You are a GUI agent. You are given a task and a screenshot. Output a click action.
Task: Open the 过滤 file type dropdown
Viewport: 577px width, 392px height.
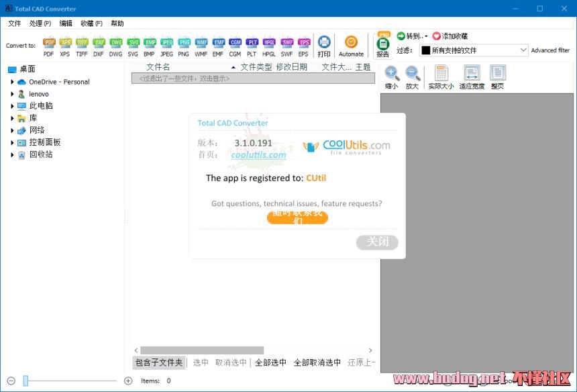click(x=523, y=50)
